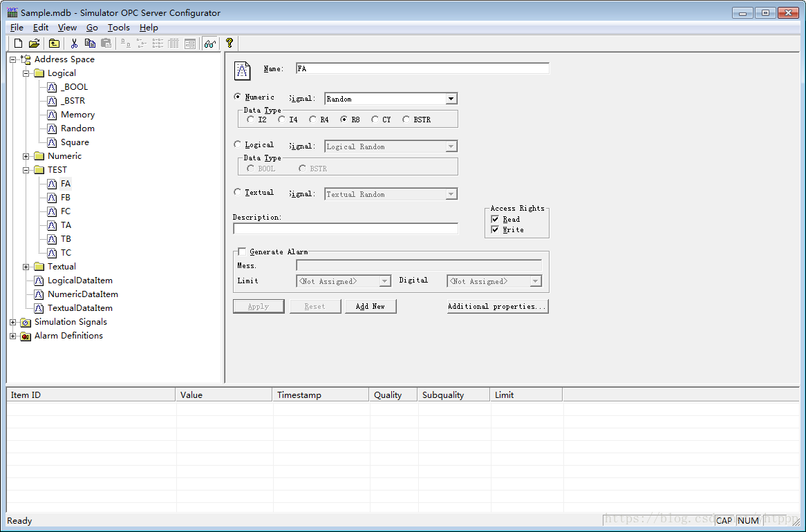Cut the selected item with scissors
The image size is (806, 532).
74,44
